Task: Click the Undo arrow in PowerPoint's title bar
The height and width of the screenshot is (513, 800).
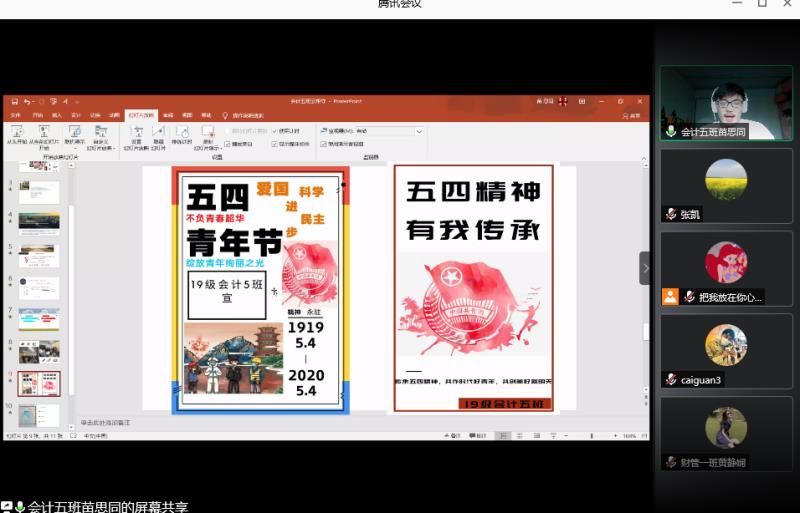Action: pyautogui.click(x=27, y=102)
